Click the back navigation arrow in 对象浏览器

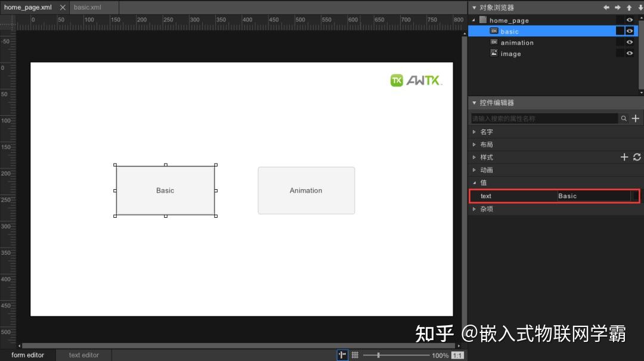coord(605,7)
